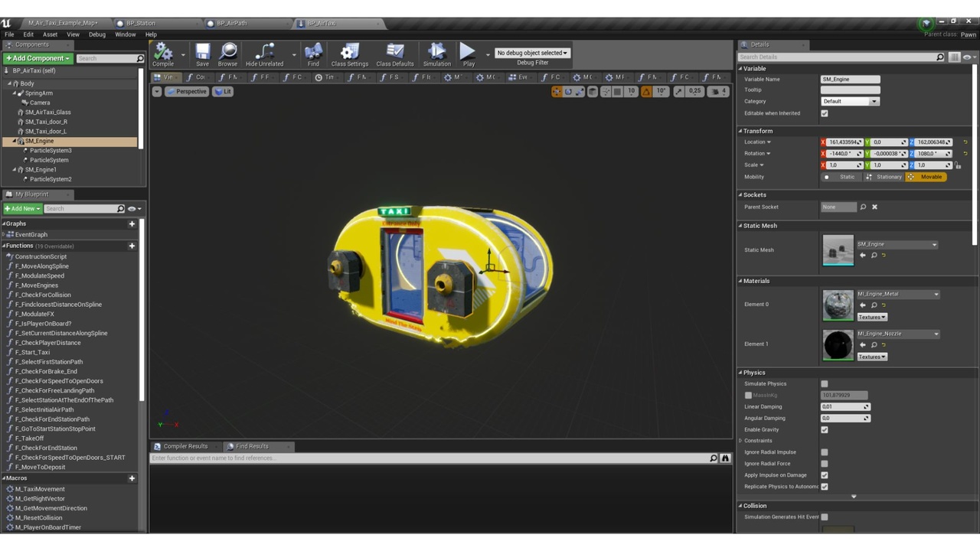Compile the blueprint using Compile icon
The image size is (980, 551).
click(163, 54)
